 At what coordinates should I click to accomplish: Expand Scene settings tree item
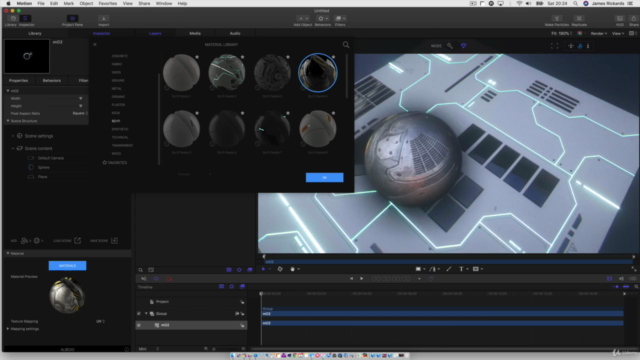coord(13,136)
